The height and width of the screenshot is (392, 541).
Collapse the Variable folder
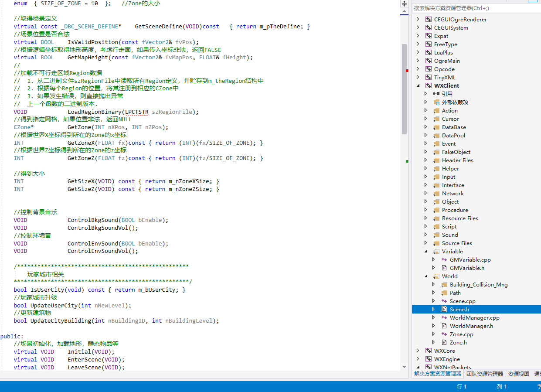point(426,252)
